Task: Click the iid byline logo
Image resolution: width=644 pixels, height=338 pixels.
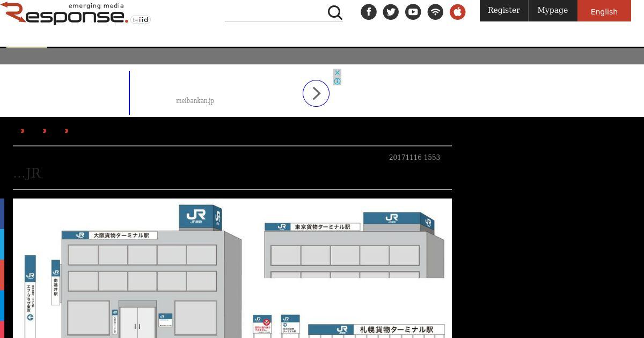Action: click(x=141, y=20)
